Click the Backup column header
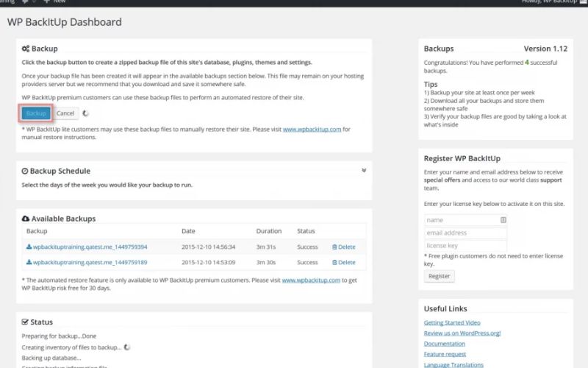 click(37, 231)
